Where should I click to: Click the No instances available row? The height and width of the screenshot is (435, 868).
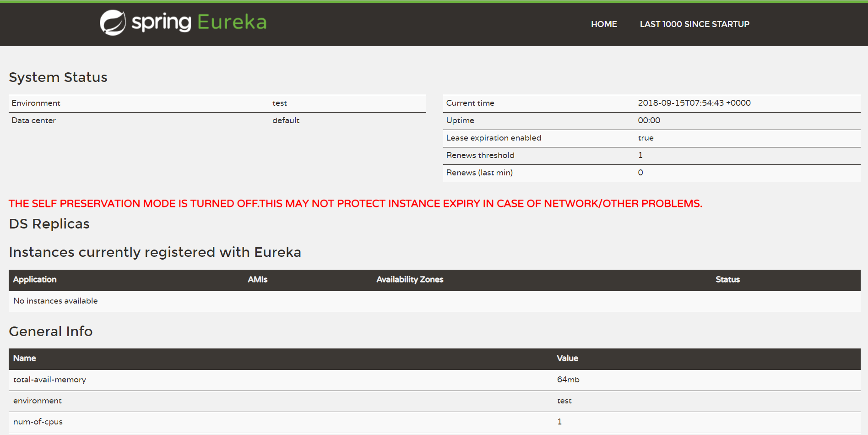(x=55, y=301)
